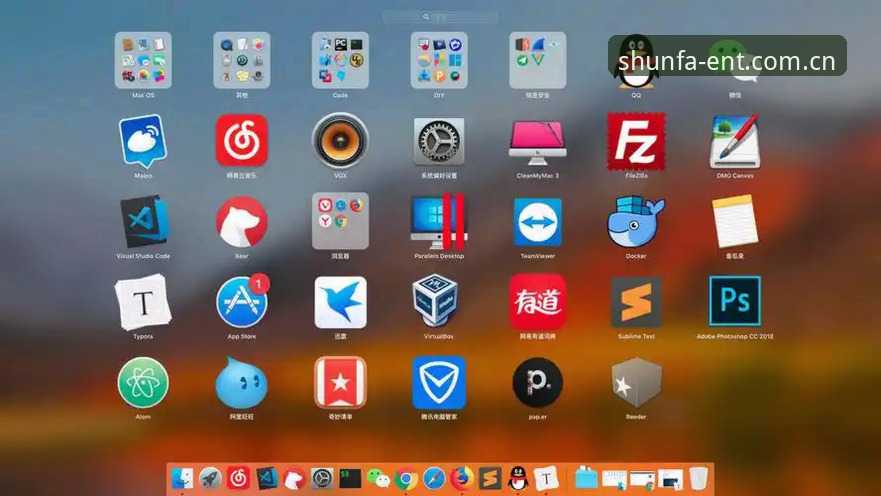Restore the minimized Chrome window in the Dock
881x496 pixels.
pos(642,480)
